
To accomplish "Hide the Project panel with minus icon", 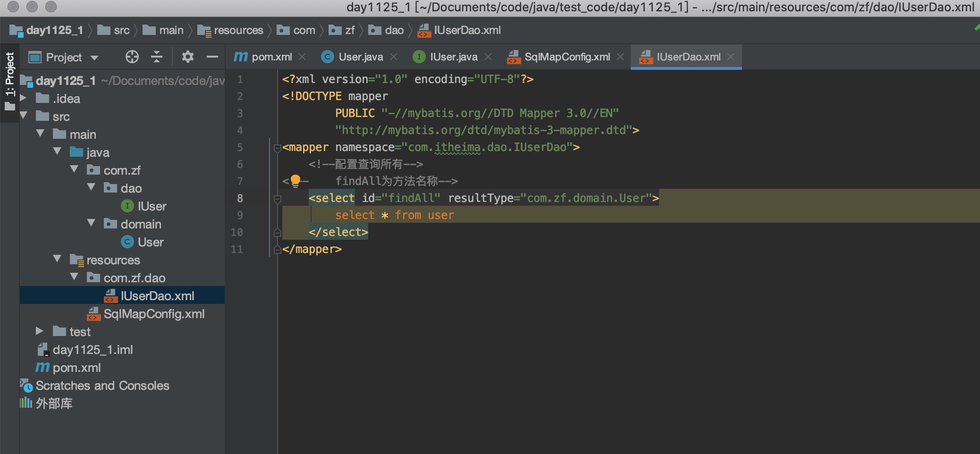I will (x=212, y=57).
